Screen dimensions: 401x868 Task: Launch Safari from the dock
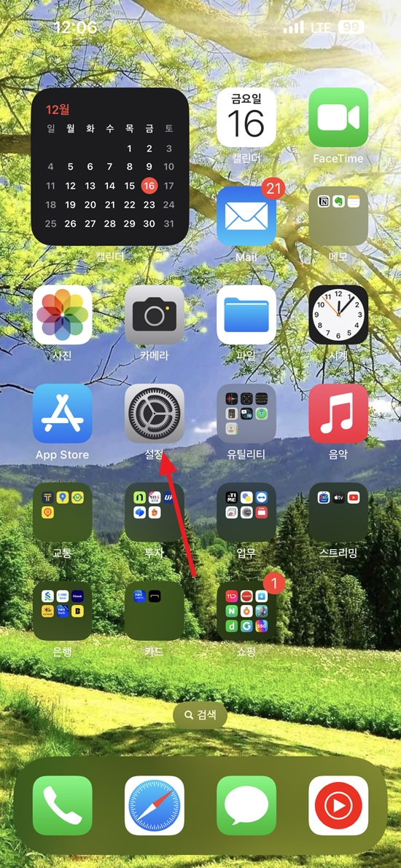tap(154, 805)
